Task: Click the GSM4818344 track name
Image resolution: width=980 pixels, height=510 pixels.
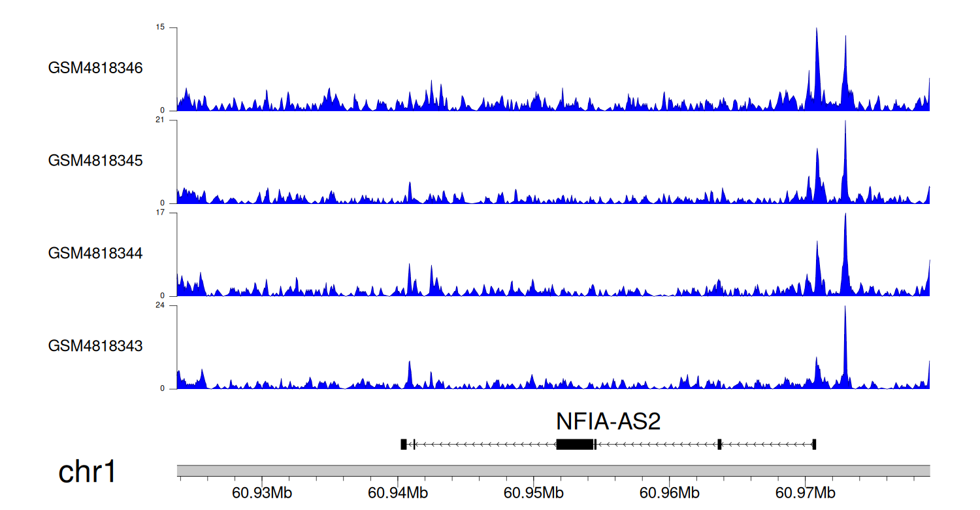Action: pyautogui.click(x=95, y=252)
